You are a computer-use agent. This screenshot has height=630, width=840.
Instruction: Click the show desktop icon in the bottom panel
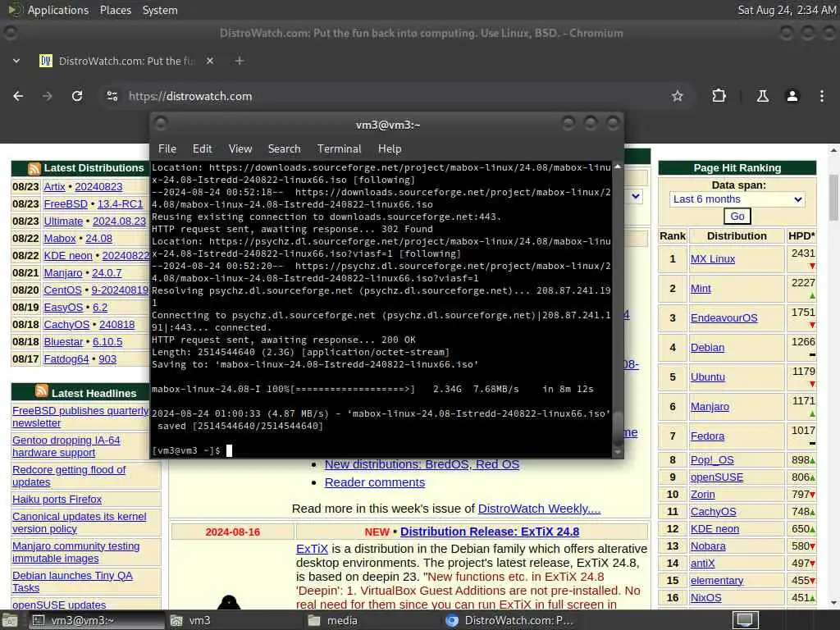pyautogui.click(x=10, y=621)
